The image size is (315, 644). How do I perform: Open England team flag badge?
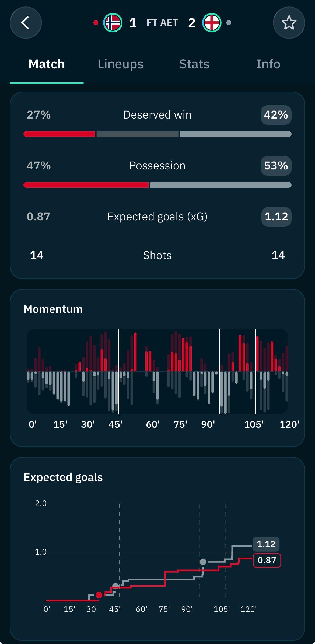pos(212,23)
